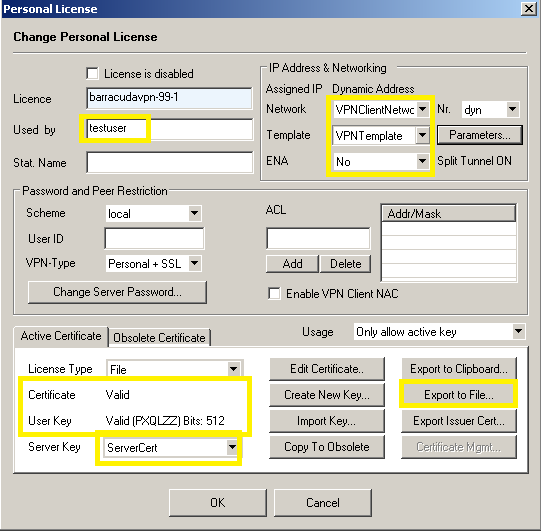Open the Server Key dropdown

[171, 447]
